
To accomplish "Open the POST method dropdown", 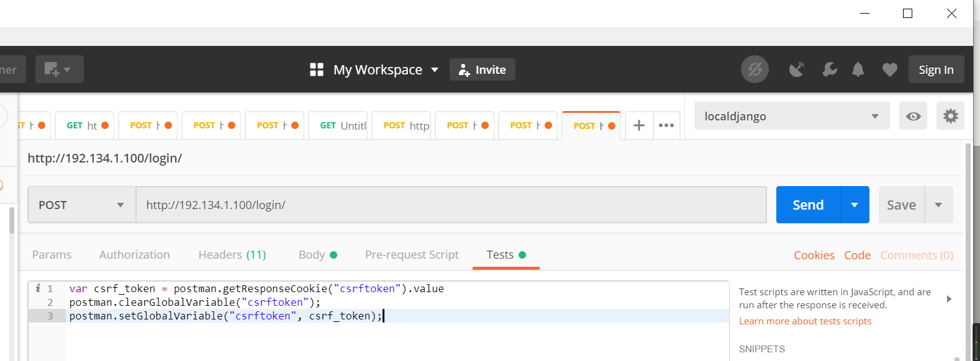I will click(81, 205).
